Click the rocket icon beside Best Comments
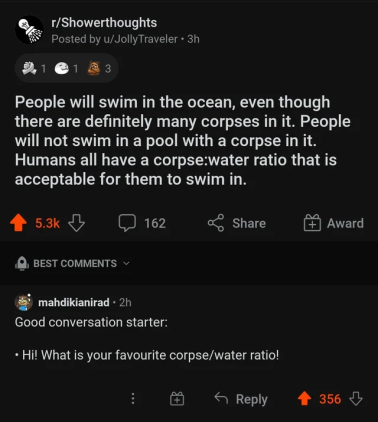The height and width of the screenshot is (422, 378). pos(22,263)
